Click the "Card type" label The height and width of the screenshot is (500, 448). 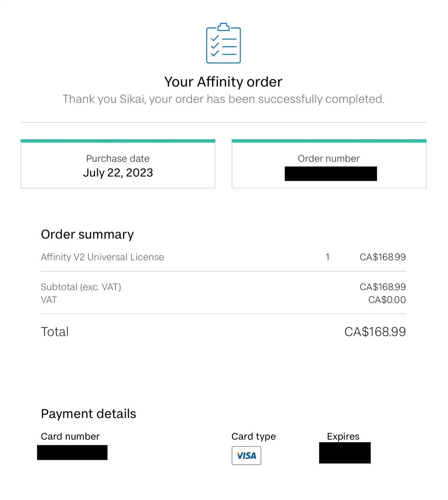coord(253,437)
